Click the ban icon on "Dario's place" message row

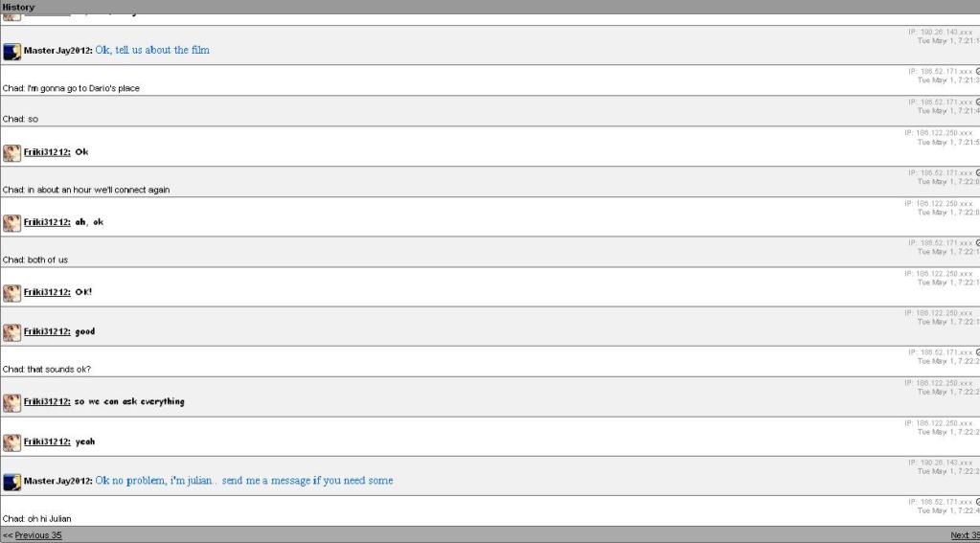coord(977,71)
